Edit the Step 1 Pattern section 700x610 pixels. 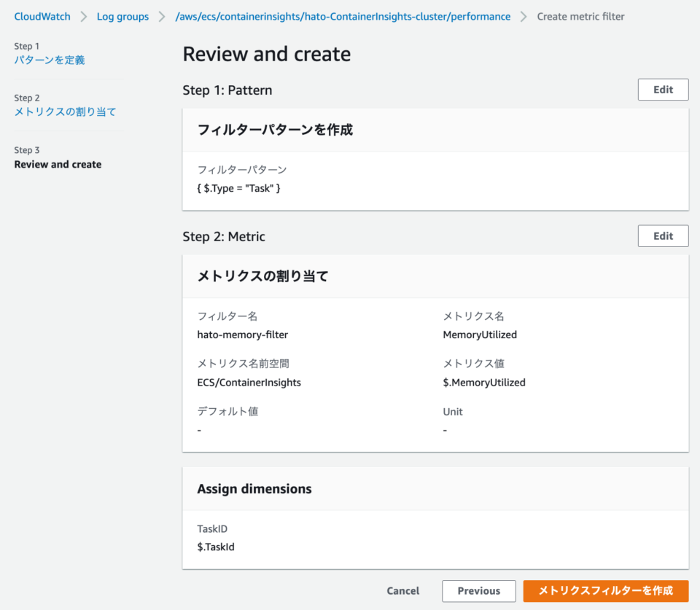click(x=662, y=89)
